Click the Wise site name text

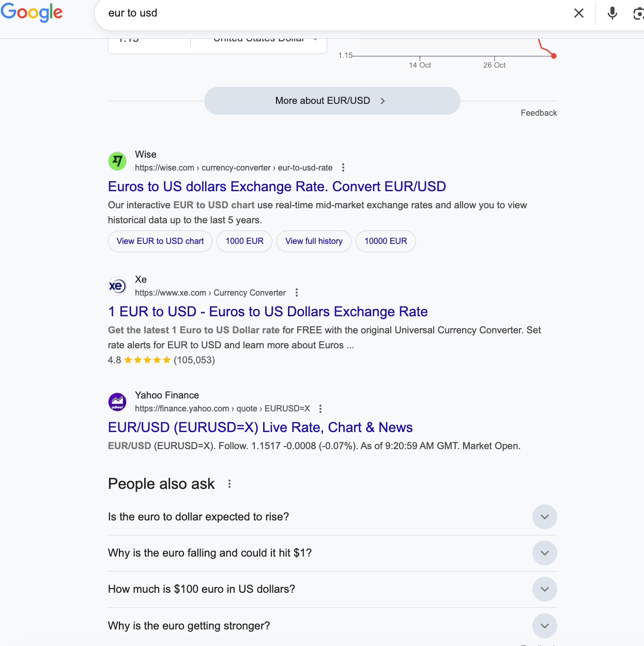click(146, 155)
